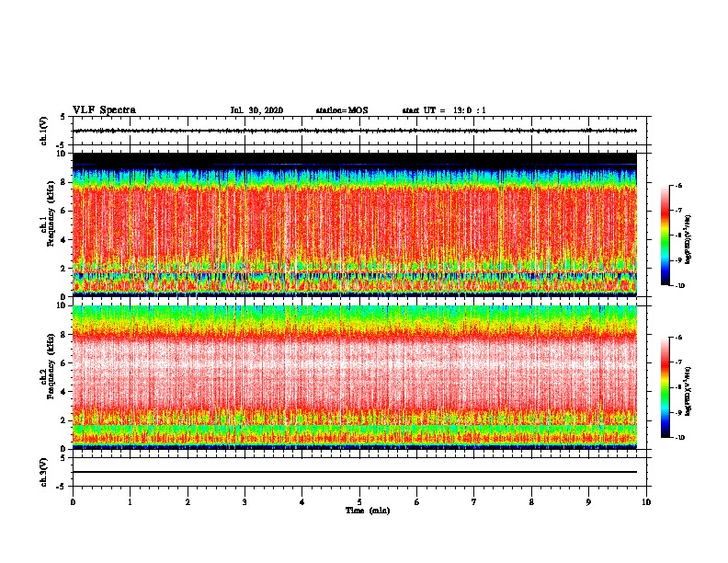Click the ch.1(V) axis label
This screenshot has width=728, height=563.
click(43, 131)
